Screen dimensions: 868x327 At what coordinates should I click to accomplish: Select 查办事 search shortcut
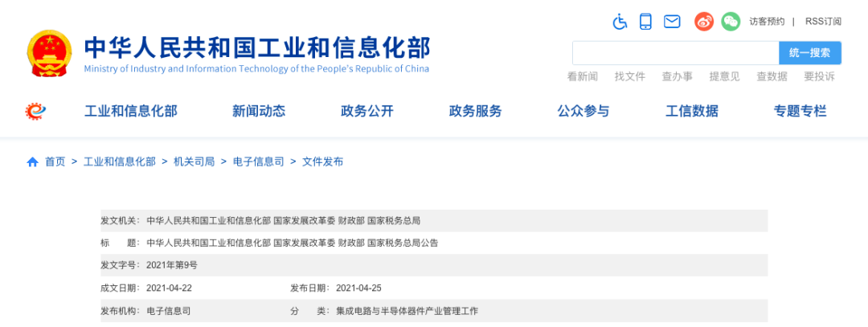point(677,77)
